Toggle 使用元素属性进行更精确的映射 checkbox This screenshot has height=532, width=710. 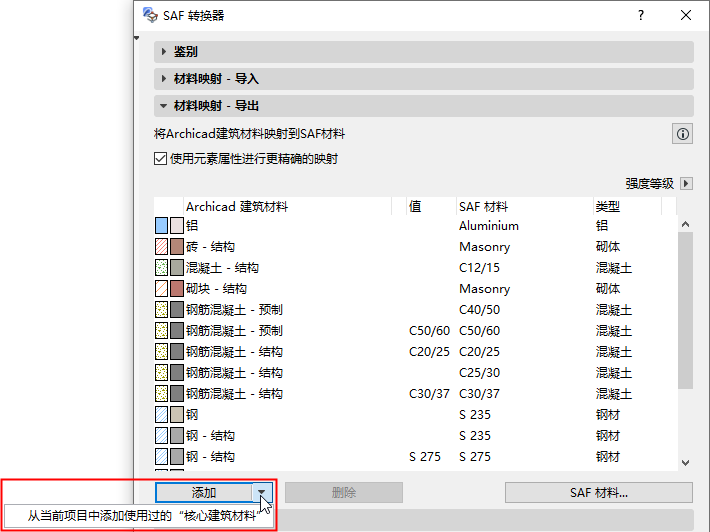tap(160, 159)
